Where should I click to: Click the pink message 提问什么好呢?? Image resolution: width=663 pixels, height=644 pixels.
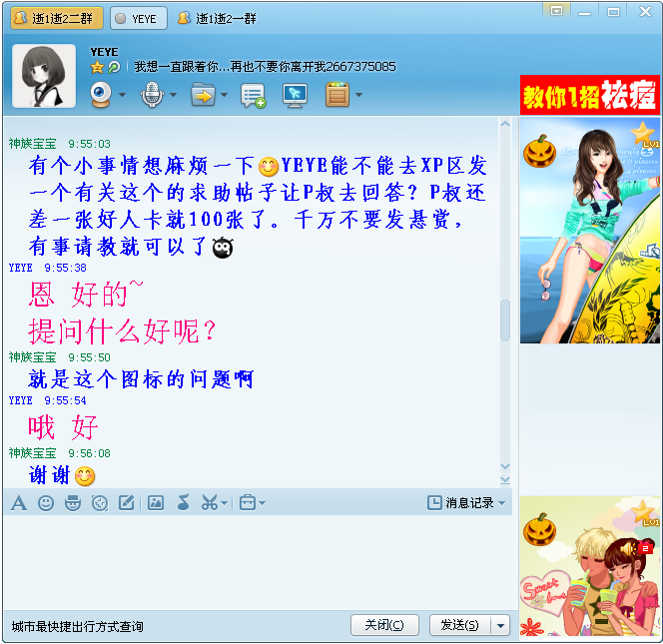123,331
